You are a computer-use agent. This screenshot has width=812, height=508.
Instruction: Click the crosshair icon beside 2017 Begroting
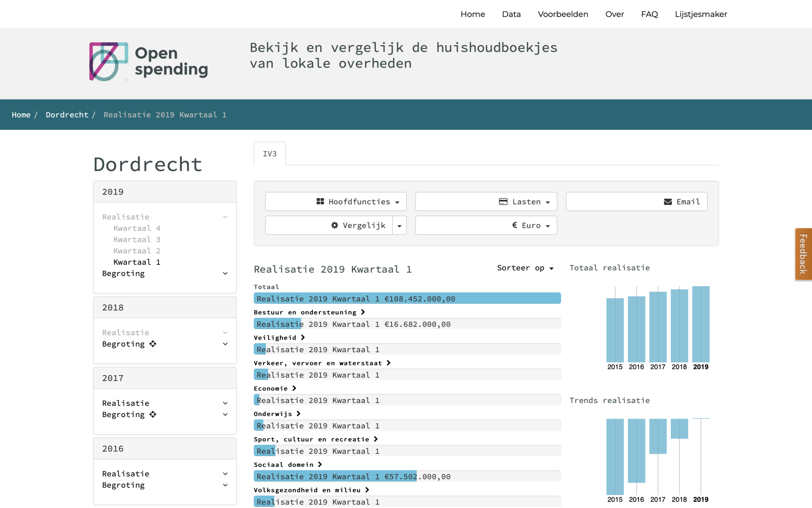(153, 414)
